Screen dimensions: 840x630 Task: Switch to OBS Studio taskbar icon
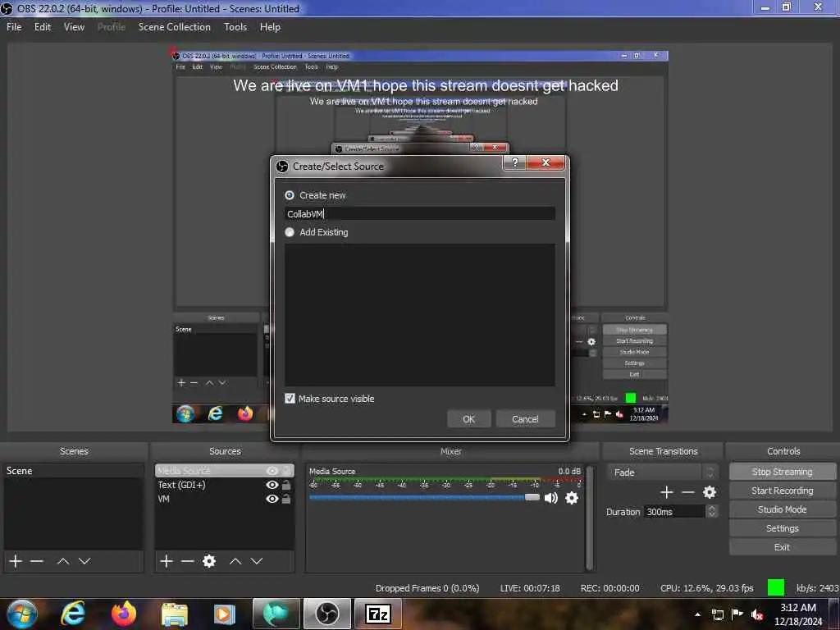click(x=326, y=614)
